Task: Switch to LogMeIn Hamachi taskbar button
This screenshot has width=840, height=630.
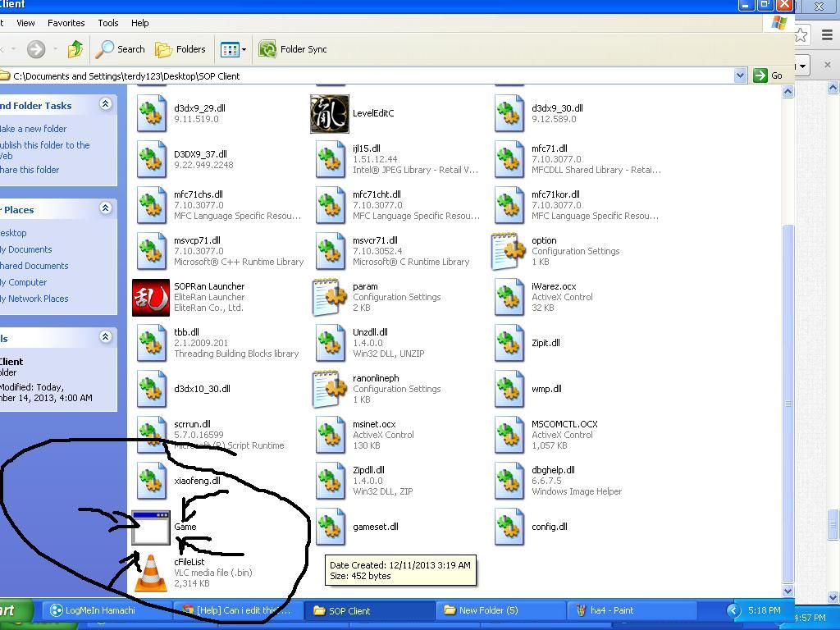Action: point(92,610)
